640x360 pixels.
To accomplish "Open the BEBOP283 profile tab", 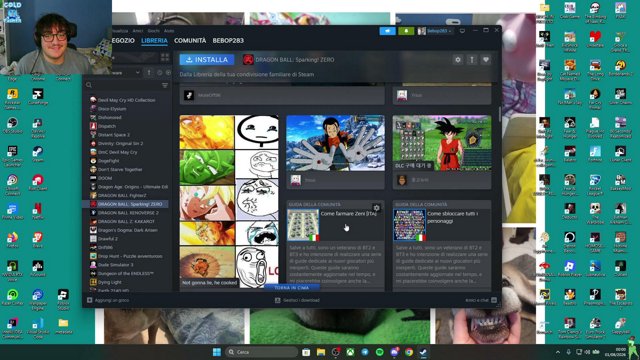I will click(x=228, y=40).
